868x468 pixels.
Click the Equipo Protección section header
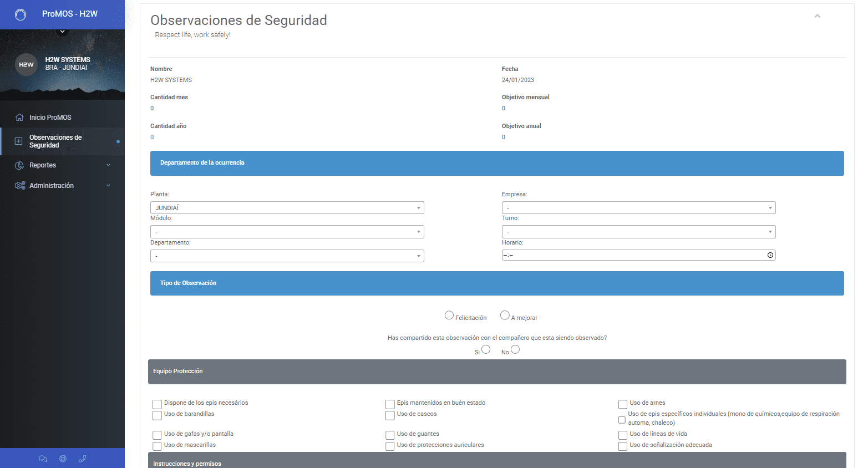[x=497, y=372]
